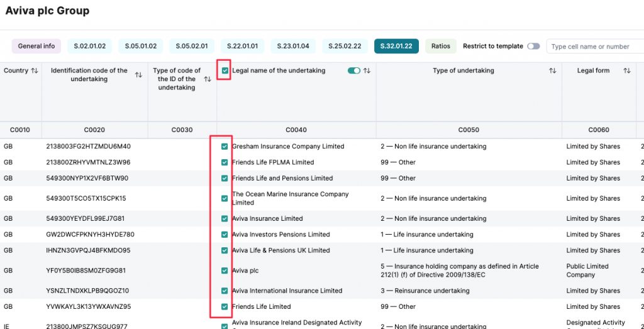Switch to the S.02.01.02 tab
Image resolution: width=644 pixels, height=329 pixels.
point(90,47)
